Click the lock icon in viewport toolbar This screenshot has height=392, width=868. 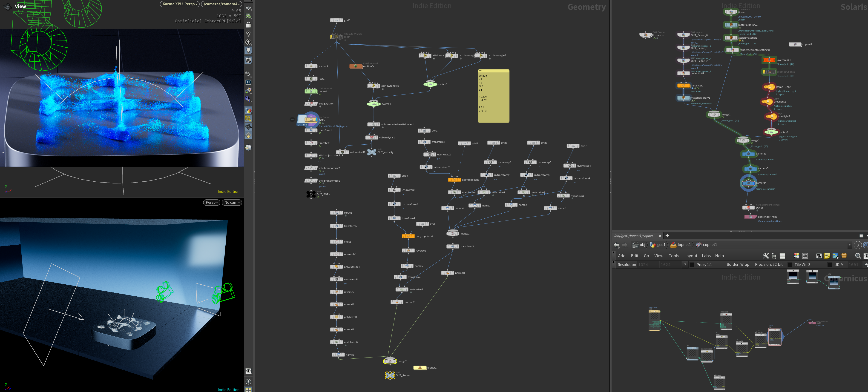click(248, 25)
